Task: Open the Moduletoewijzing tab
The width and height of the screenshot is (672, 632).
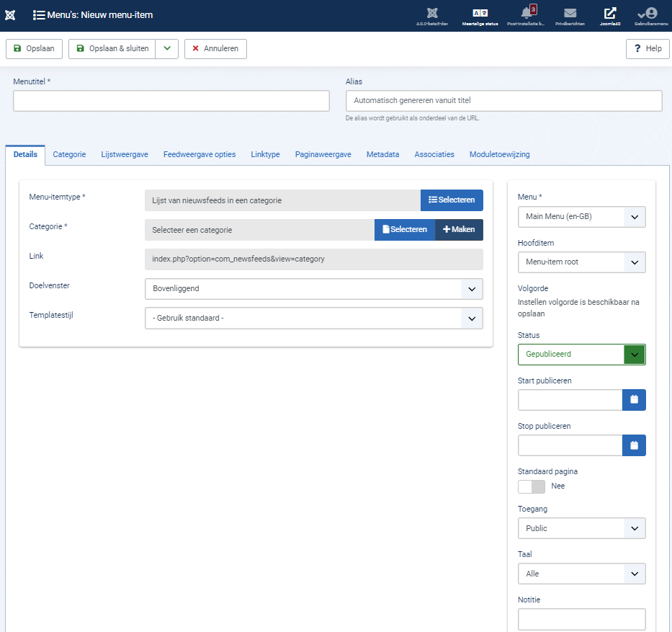Action: (500, 155)
